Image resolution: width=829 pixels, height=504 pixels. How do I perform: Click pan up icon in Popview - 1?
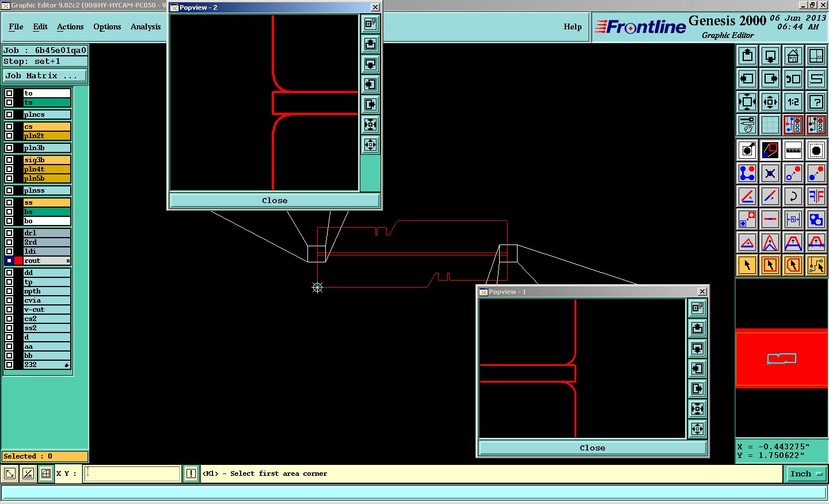click(x=697, y=328)
